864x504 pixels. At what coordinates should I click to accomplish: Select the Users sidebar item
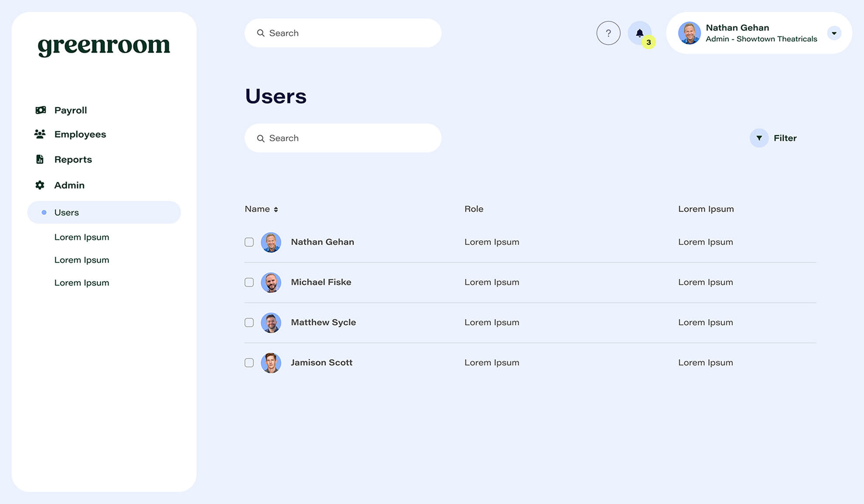click(104, 212)
